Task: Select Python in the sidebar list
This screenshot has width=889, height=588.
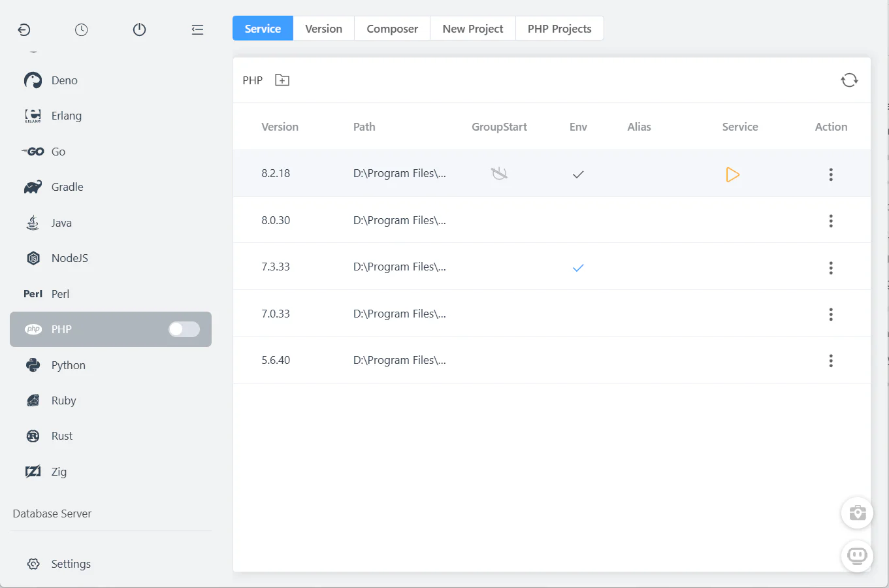Action: [x=68, y=365]
